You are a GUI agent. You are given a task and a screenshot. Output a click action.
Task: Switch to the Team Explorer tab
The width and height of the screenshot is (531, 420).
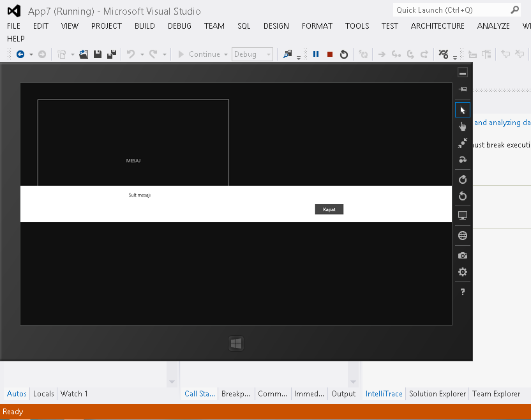[x=496, y=394]
